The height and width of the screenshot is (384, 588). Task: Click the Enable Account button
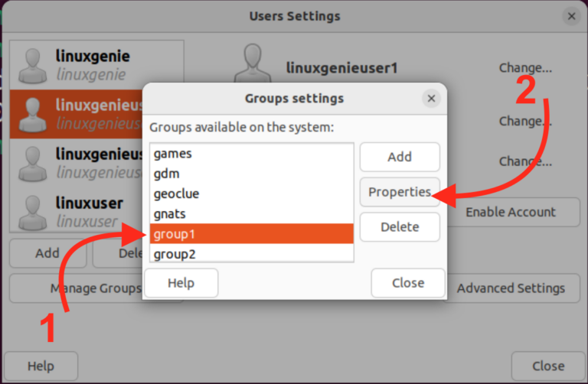pyautogui.click(x=511, y=212)
